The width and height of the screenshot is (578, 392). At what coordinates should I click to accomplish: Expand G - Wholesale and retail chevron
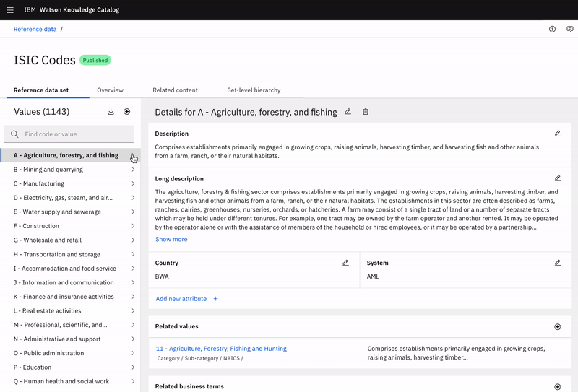pyautogui.click(x=133, y=240)
